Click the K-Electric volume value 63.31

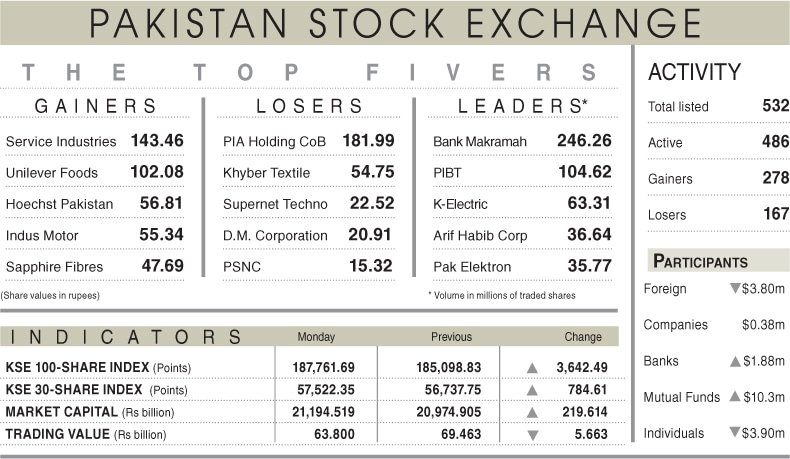click(588, 204)
